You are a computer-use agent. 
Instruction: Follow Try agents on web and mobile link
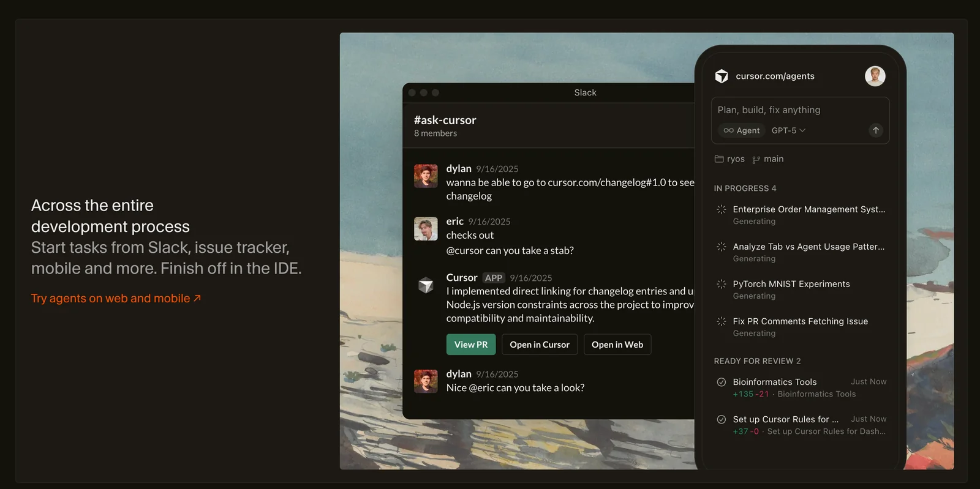coord(116,298)
